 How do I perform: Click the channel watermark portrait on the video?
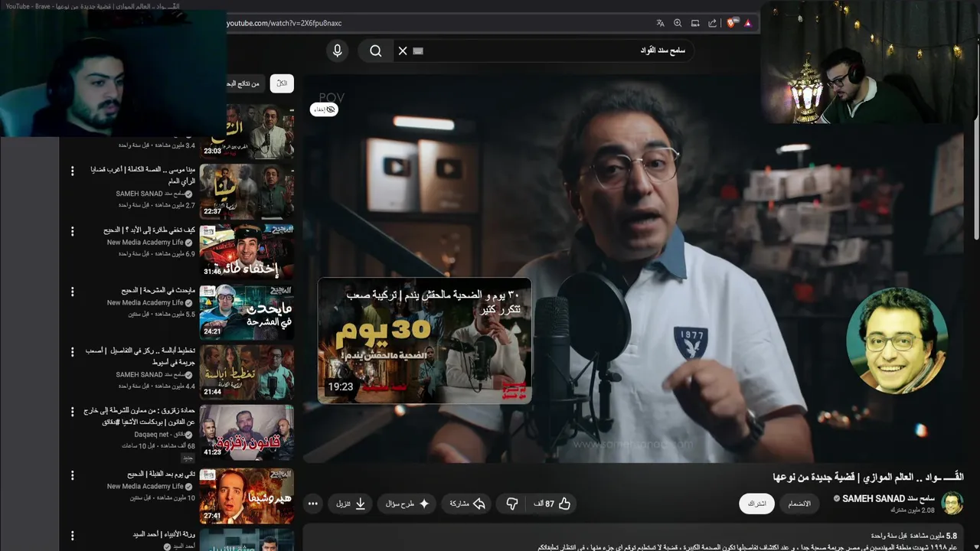click(x=897, y=341)
